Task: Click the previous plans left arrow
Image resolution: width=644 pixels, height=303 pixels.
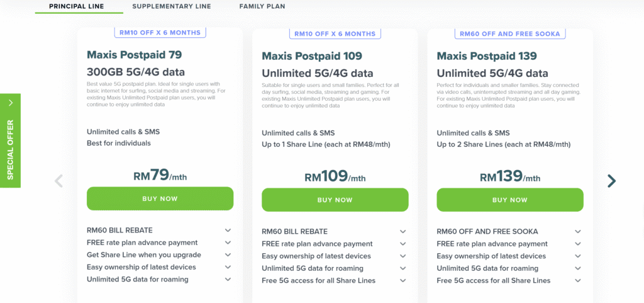Action: [x=59, y=181]
